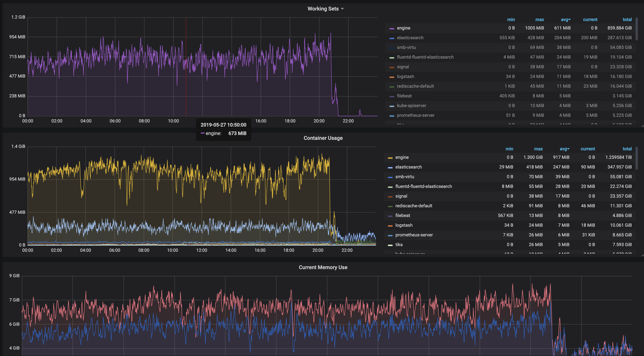Click tika line icon in Container Usage legend
644x356 pixels.
390,245
